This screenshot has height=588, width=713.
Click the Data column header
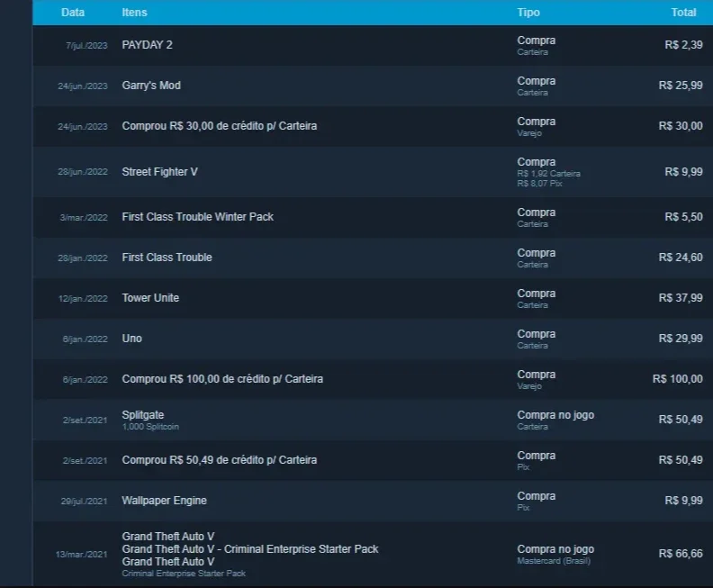73,13
